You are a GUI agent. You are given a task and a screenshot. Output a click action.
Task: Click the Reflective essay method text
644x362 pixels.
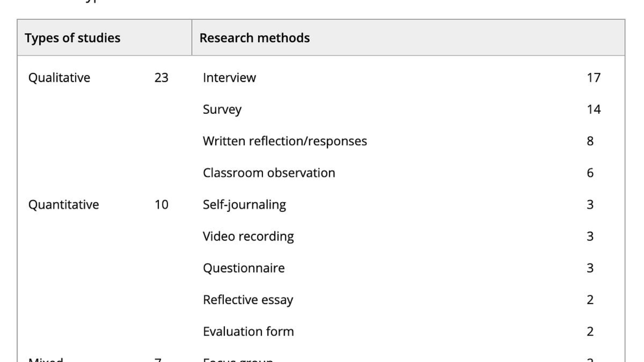248,300
